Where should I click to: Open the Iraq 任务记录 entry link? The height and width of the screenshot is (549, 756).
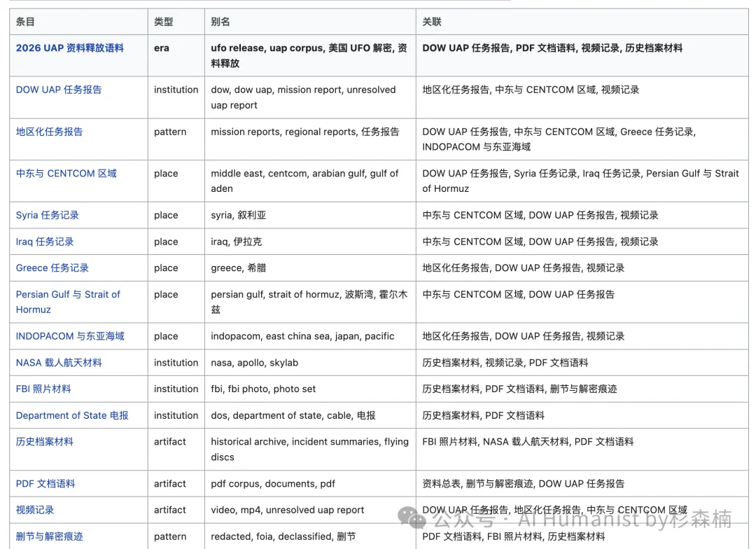coord(45,242)
